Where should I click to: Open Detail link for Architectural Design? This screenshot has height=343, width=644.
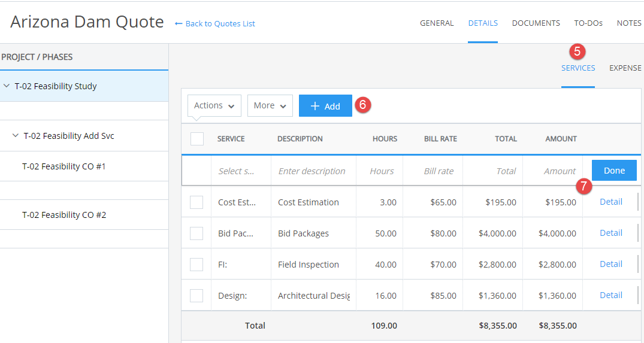[610, 295]
